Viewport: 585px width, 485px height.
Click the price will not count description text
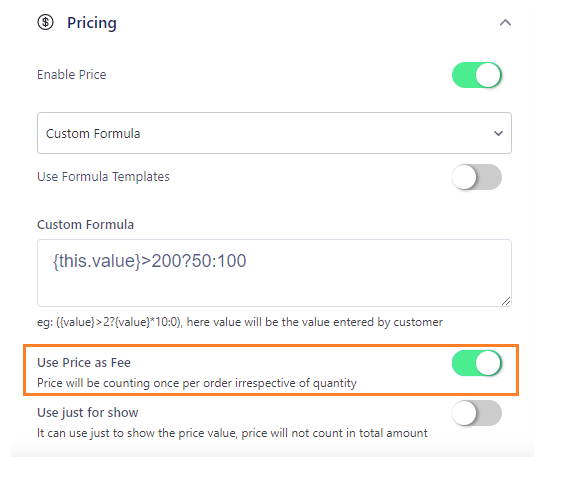pyautogui.click(x=232, y=433)
